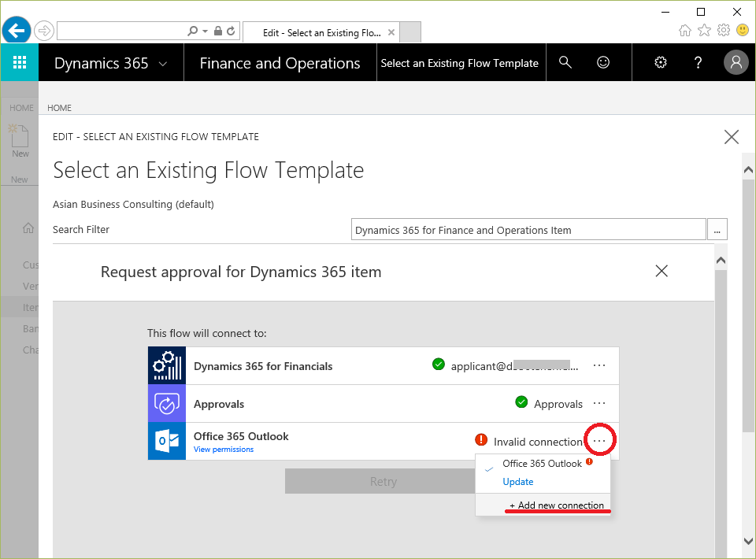
Task: Click the checkmark beside Office 365 Outlook menu entry
Action: 489,469
